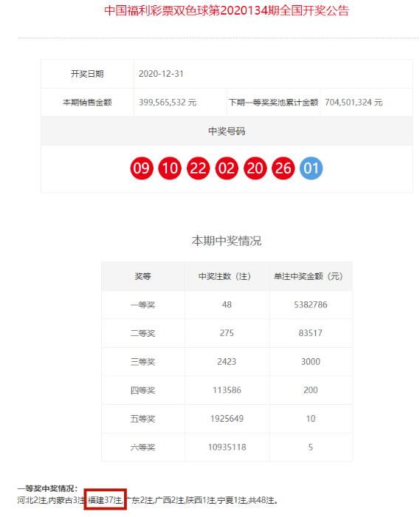Click the 广东2注 entry
Viewport: 420px width, 517px height.
(x=140, y=500)
